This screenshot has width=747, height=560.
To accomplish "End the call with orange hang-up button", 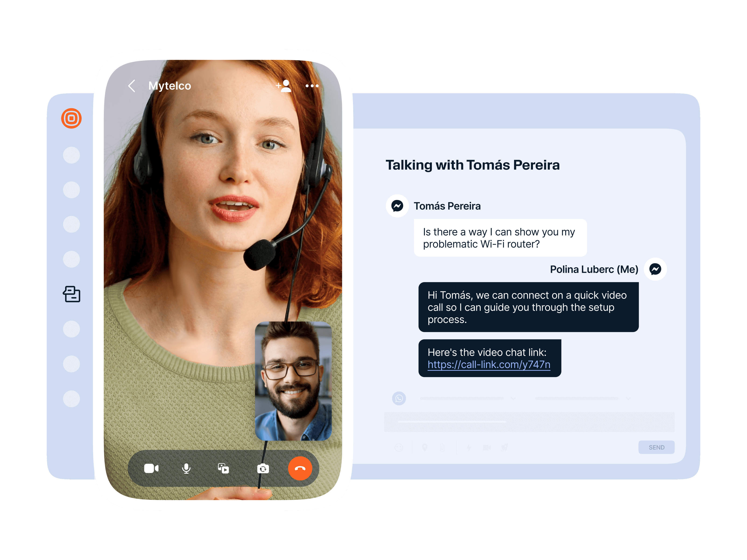I will (300, 468).
